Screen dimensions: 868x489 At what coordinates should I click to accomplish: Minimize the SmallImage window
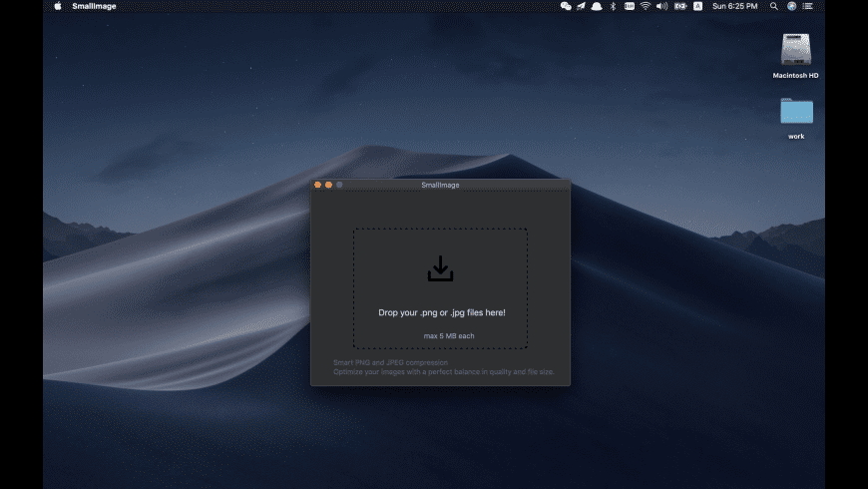pos(329,185)
